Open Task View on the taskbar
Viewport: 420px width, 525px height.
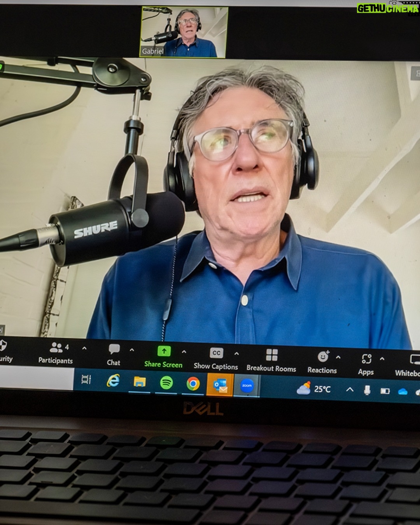coord(86,380)
